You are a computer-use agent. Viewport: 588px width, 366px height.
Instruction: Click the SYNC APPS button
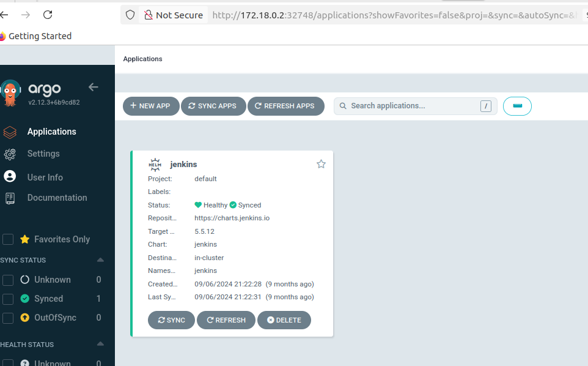[213, 106]
